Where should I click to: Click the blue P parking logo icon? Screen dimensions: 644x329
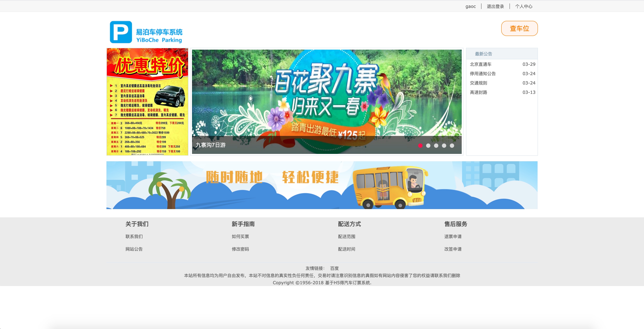point(121,32)
